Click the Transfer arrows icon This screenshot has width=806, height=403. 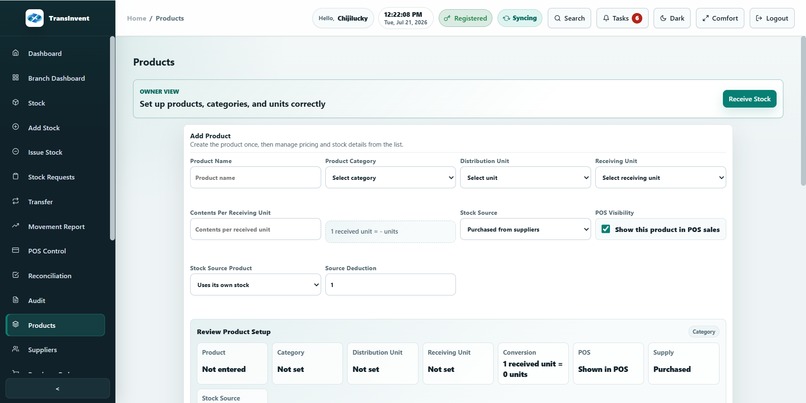click(x=15, y=201)
